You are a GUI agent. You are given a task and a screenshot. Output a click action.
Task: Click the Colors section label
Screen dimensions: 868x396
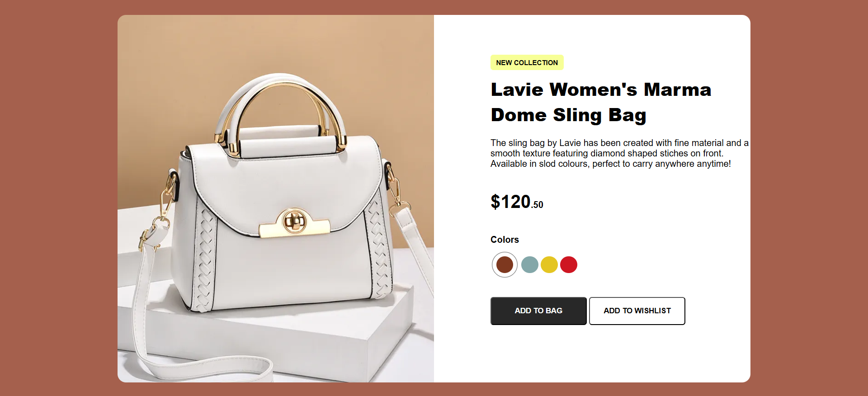coord(505,240)
